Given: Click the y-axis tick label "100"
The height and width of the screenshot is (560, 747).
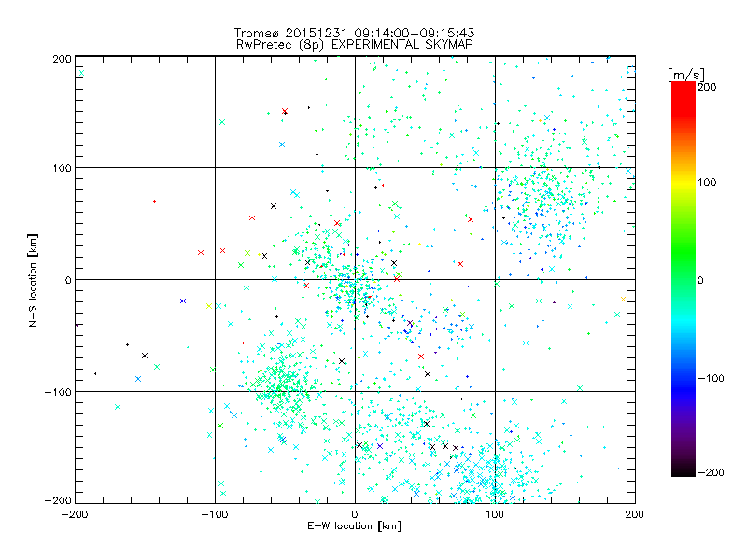Looking at the screenshot, I should point(62,168).
